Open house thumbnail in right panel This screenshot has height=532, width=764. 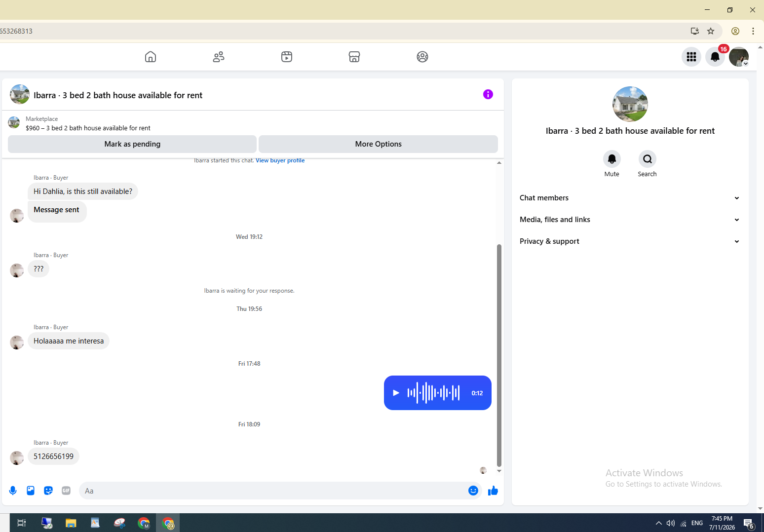[630, 104]
